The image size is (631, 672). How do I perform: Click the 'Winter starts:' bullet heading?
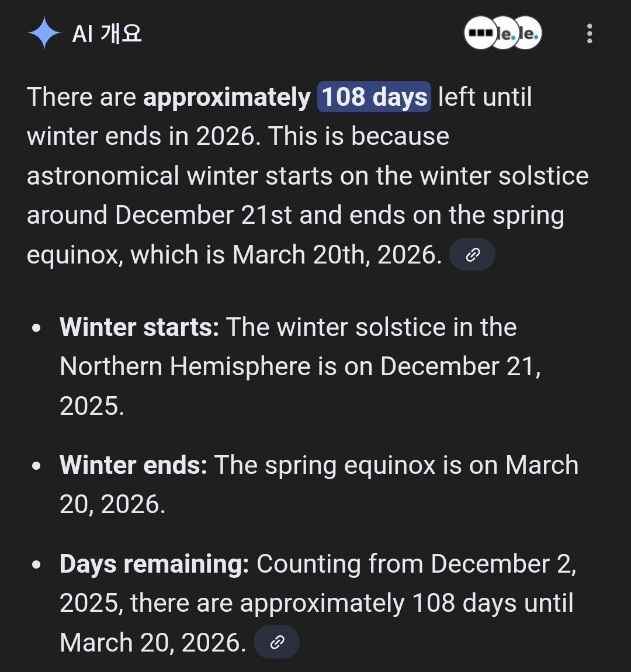click(139, 327)
